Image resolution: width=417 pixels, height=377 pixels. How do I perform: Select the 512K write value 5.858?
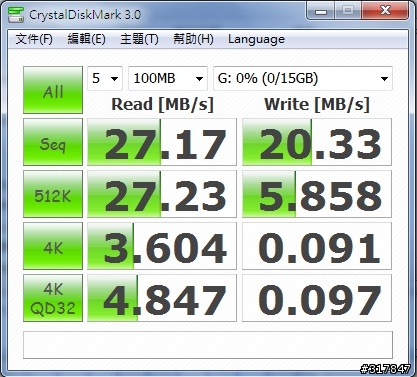pyautogui.click(x=317, y=194)
